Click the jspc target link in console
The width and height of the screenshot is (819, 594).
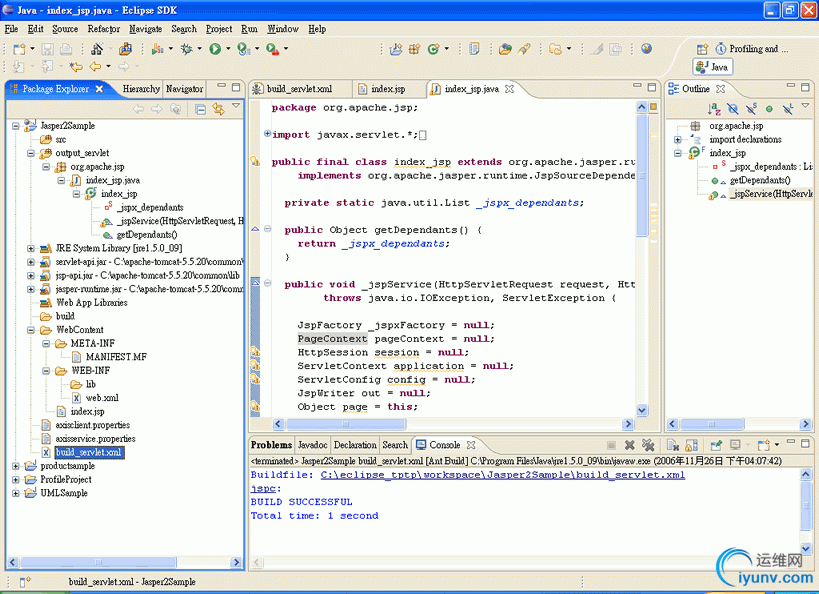coord(263,488)
